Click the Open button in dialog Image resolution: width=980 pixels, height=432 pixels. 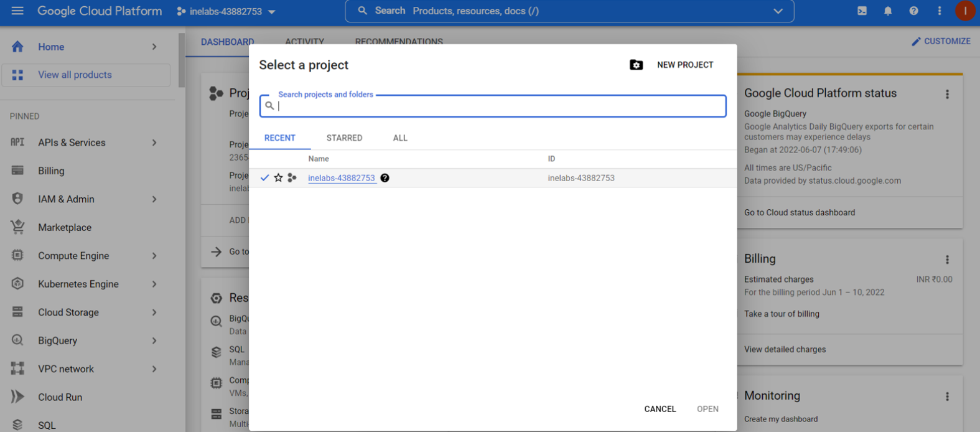[707, 409]
